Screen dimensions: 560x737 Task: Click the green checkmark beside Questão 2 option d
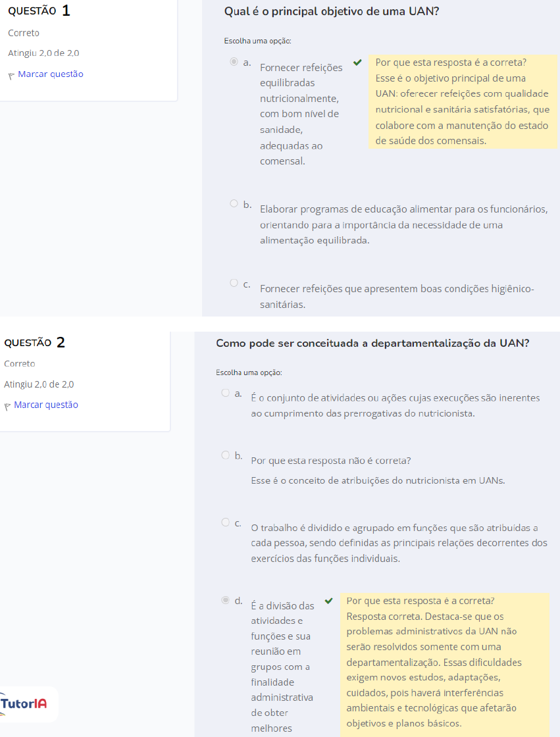click(x=329, y=601)
